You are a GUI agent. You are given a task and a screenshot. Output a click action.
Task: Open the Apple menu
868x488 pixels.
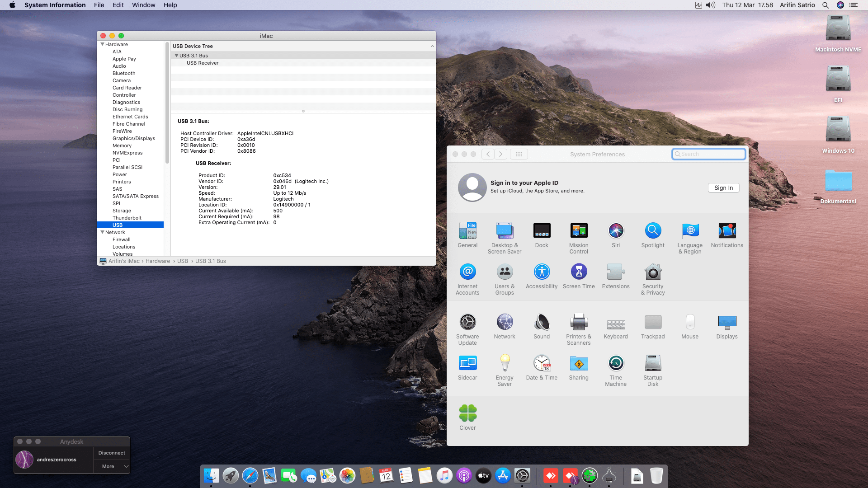coord(12,5)
